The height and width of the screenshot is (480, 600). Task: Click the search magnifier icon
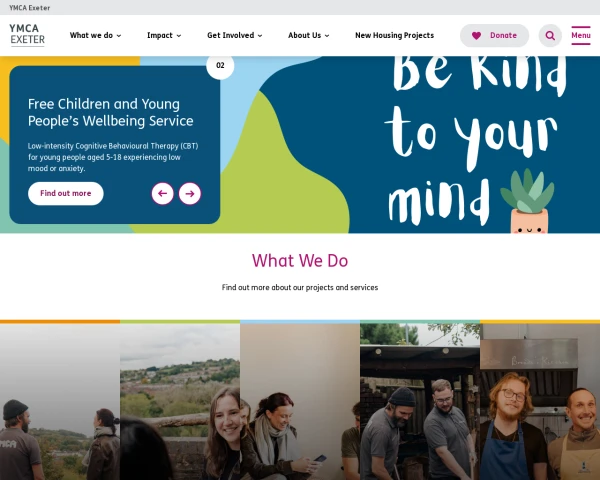pos(550,36)
